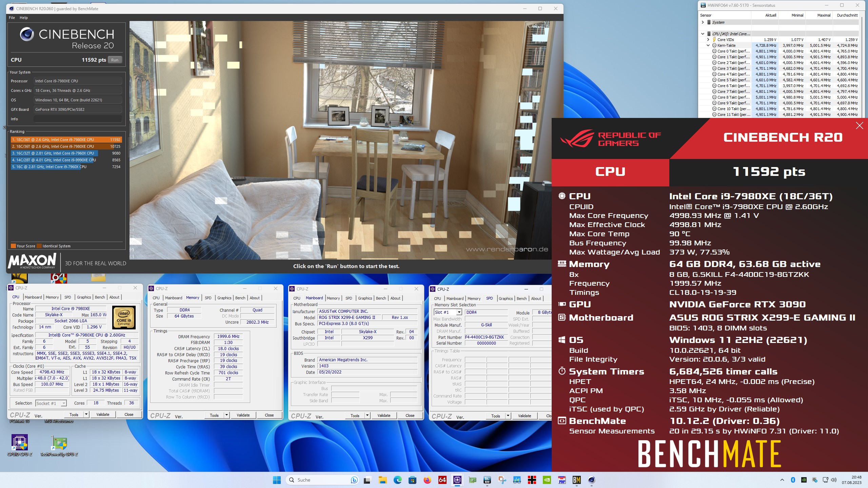This screenshot has width=868, height=488.
Task: Open Windows Start menu
Action: tap(277, 480)
